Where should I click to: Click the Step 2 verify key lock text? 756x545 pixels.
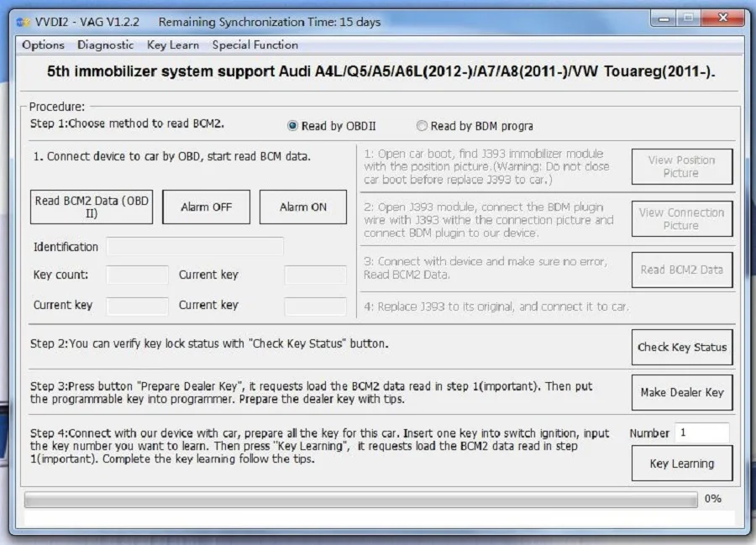(209, 343)
